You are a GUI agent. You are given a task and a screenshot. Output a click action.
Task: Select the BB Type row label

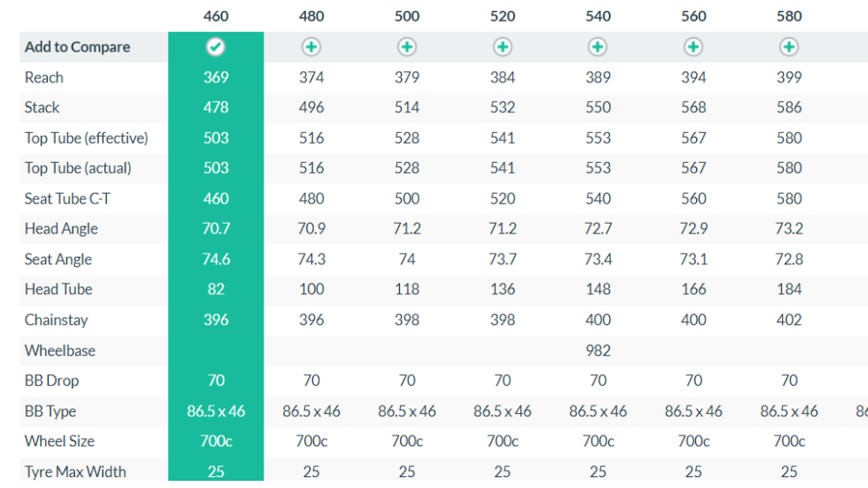pyautogui.click(x=51, y=411)
